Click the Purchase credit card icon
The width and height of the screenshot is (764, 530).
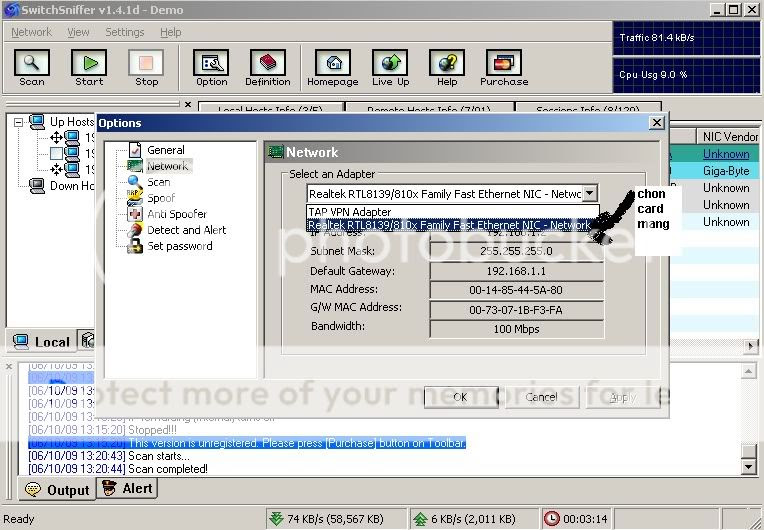pyautogui.click(x=504, y=63)
